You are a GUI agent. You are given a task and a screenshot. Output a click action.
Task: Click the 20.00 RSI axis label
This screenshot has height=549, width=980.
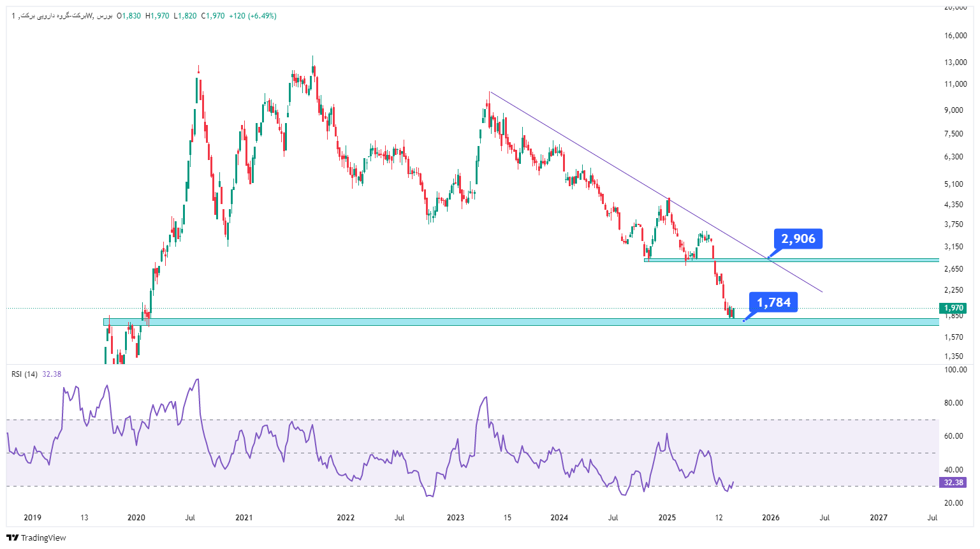(x=954, y=503)
